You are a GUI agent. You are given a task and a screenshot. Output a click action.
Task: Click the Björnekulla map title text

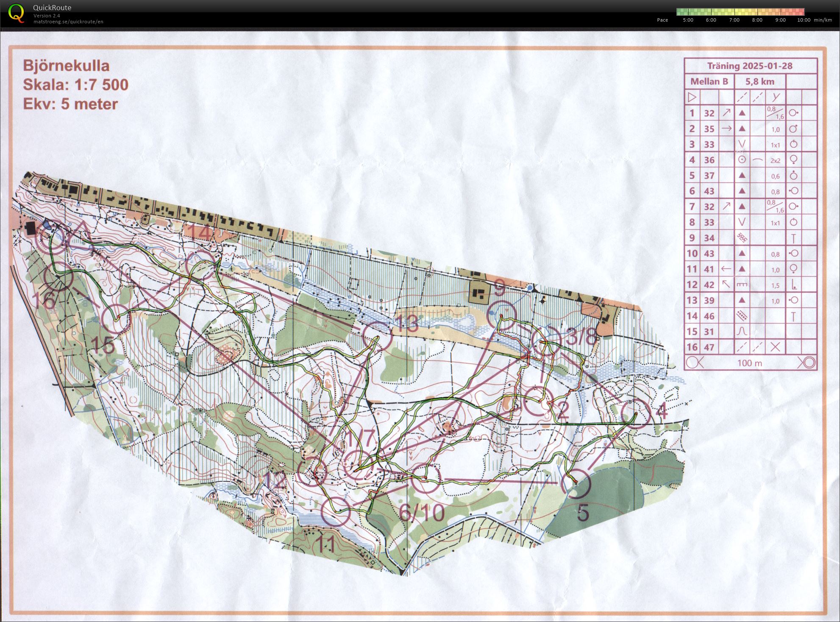tap(66, 66)
